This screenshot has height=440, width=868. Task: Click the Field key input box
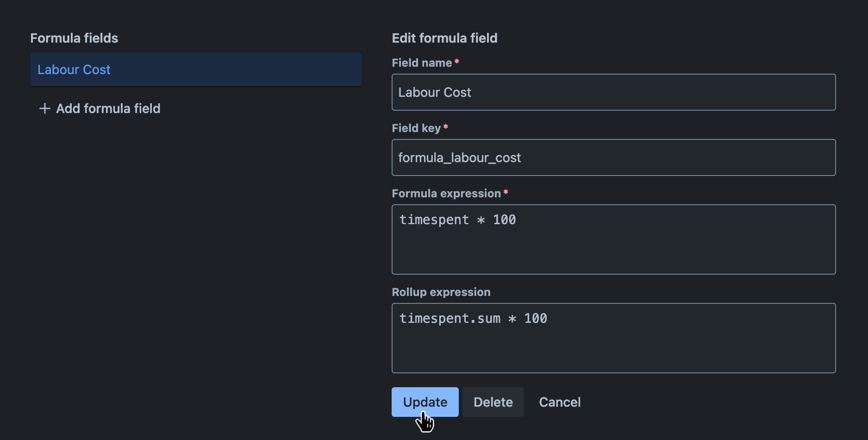click(x=613, y=157)
